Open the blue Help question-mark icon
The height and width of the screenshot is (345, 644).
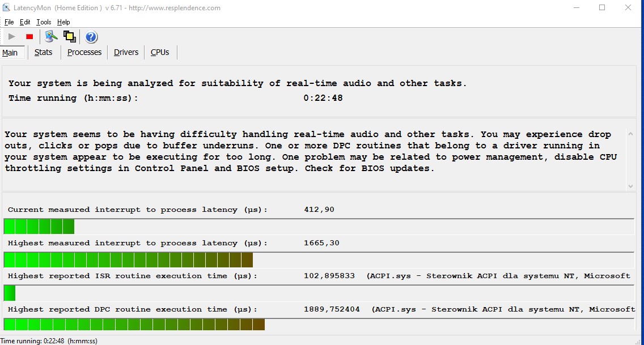point(91,36)
